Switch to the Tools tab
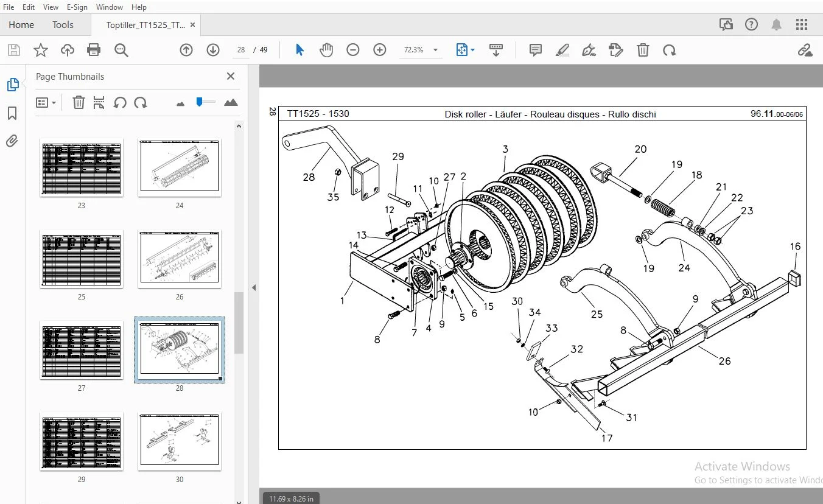 pyautogui.click(x=63, y=24)
